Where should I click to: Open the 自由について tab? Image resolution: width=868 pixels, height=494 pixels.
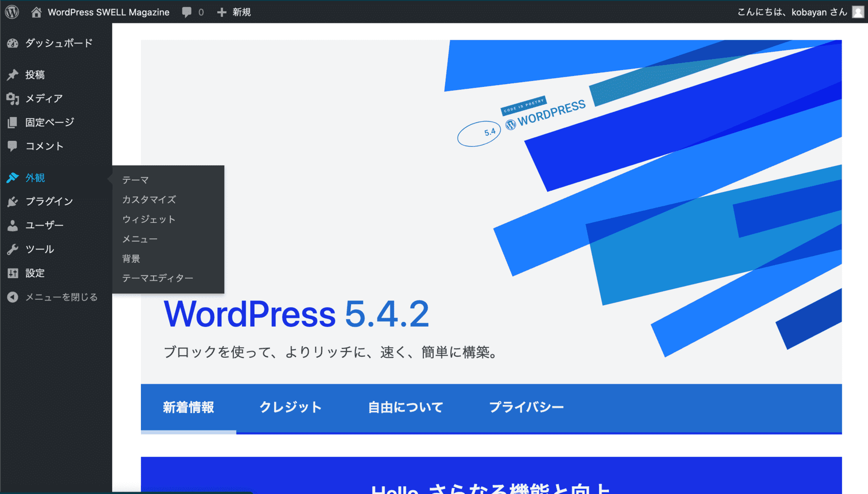coord(405,407)
